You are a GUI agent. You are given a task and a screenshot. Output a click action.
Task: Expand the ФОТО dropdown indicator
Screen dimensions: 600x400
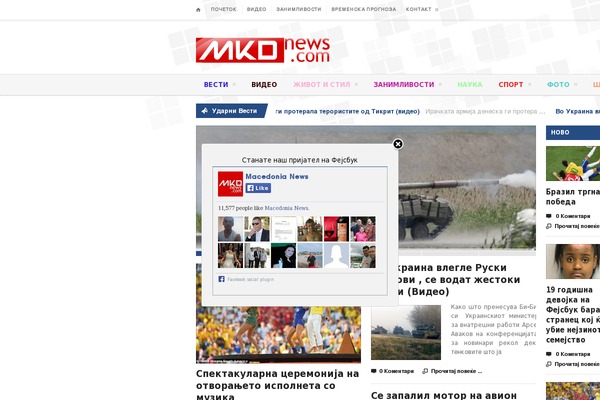coord(576,85)
